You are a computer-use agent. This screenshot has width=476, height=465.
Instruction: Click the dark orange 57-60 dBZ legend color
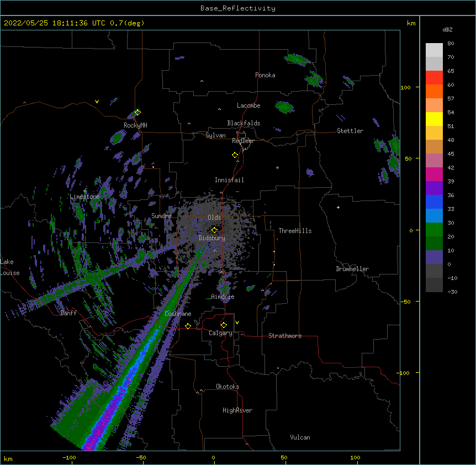[x=434, y=91]
